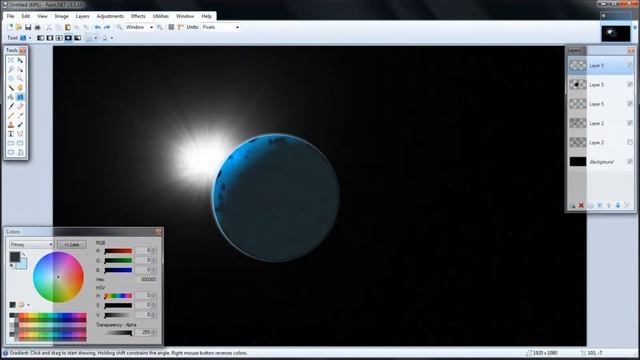
Task: Select the Paintbrush tool
Action: point(11,106)
